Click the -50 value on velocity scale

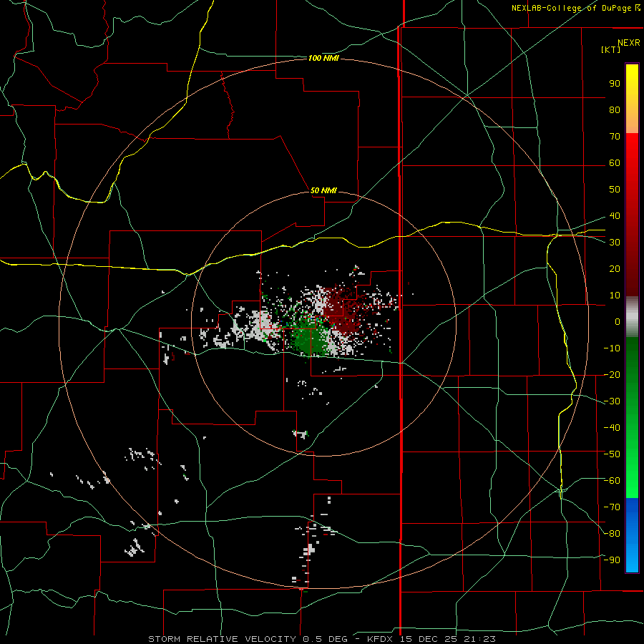(612, 454)
